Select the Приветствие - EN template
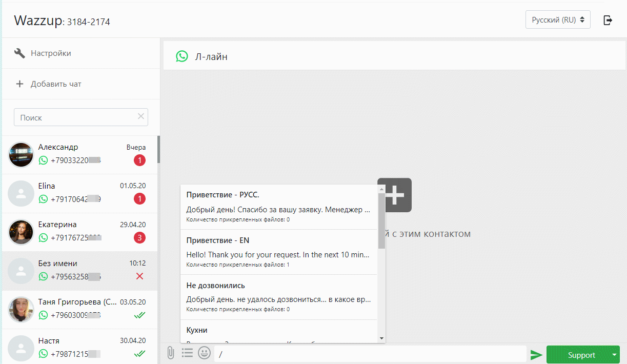 pos(279,251)
